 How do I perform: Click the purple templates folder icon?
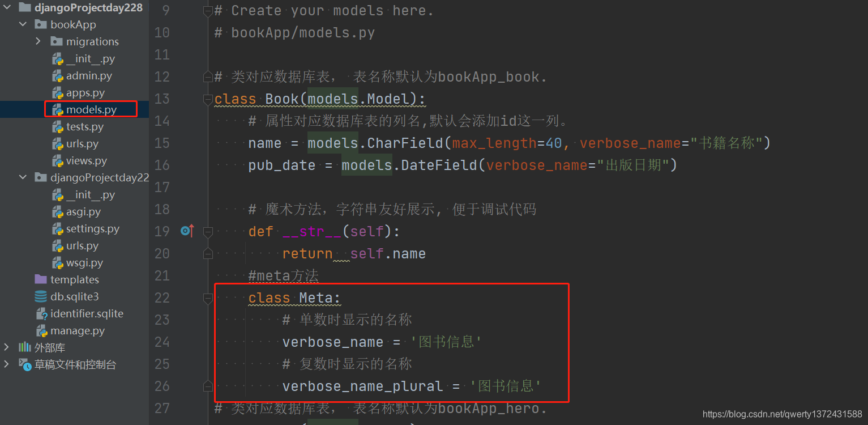click(x=40, y=279)
